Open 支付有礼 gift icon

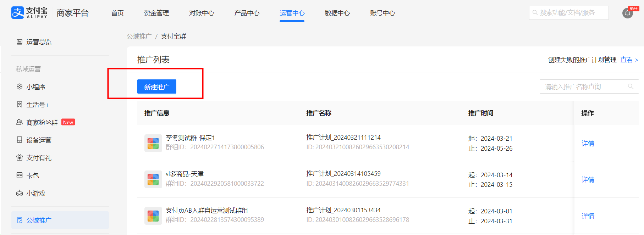pyautogui.click(x=20, y=158)
